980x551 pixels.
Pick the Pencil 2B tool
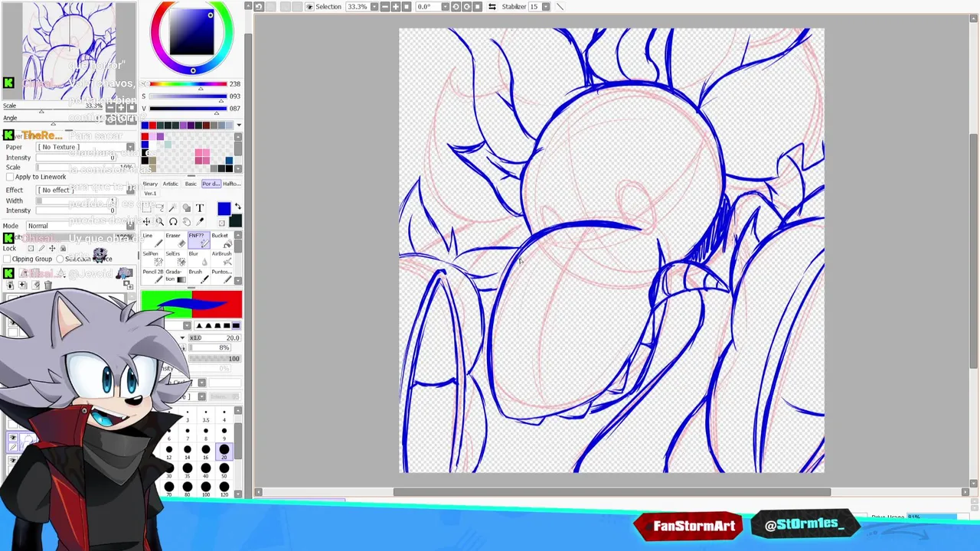point(153,276)
